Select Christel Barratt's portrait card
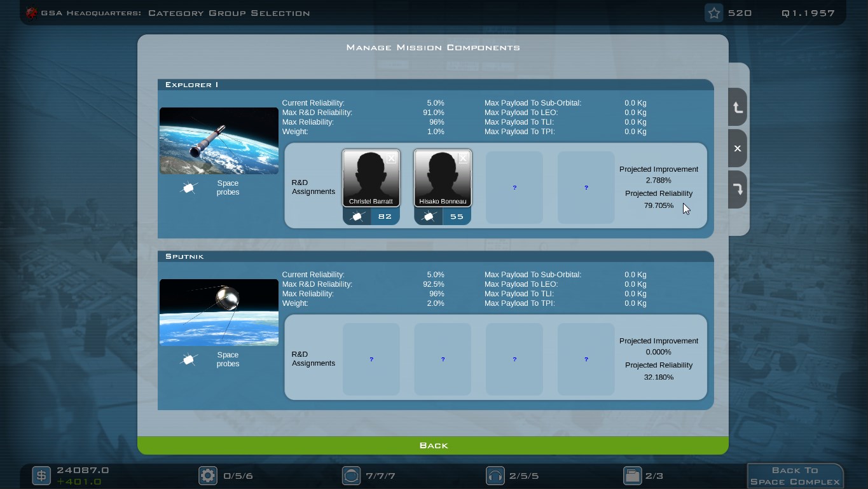This screenshot has width=868, height=489. point(371,179)
